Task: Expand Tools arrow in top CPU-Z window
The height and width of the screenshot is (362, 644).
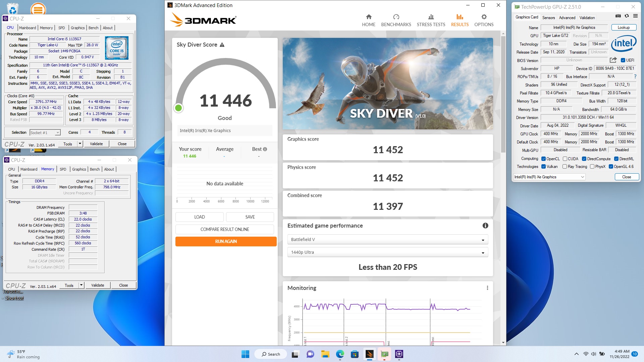Action: pyautogui.click(x=80, y=144)
